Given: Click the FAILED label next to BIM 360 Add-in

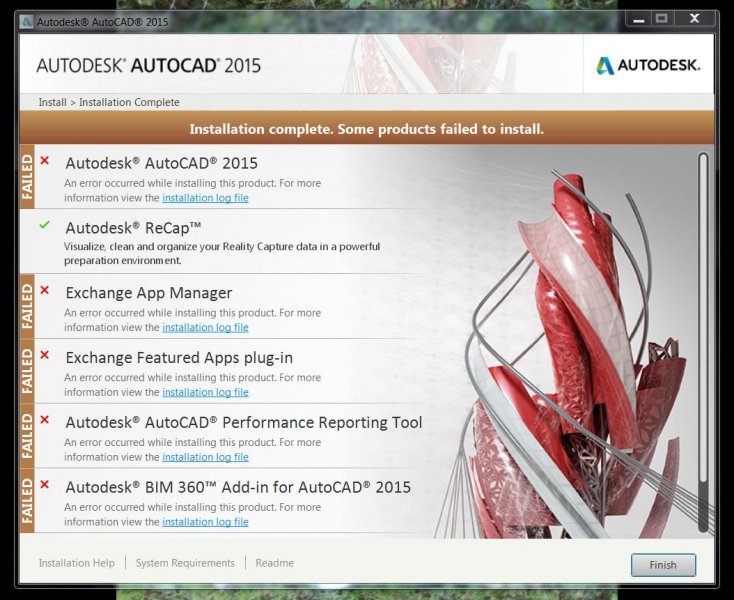Looking at the screenshot, I should point(27,501).
